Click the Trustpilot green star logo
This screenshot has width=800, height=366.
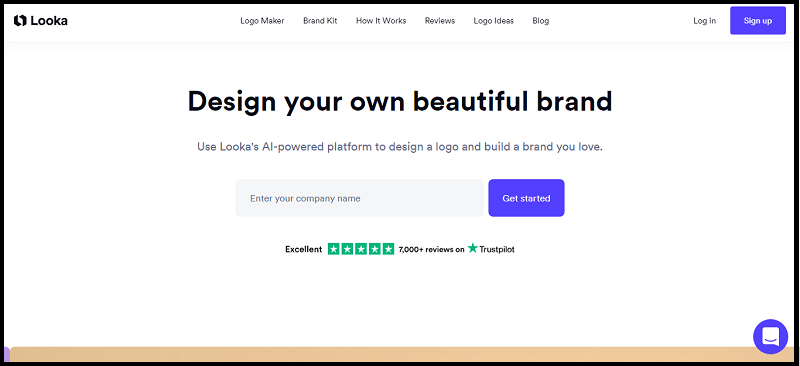click(x=473, y=248)
